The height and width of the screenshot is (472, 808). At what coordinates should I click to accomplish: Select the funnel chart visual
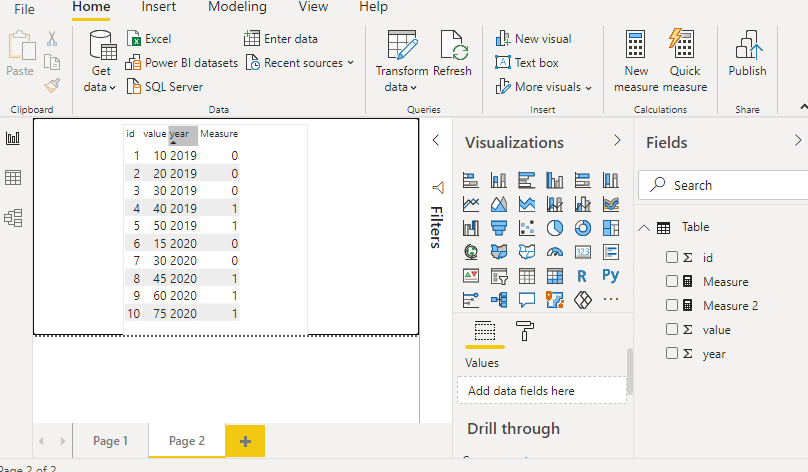coord(499,228)
